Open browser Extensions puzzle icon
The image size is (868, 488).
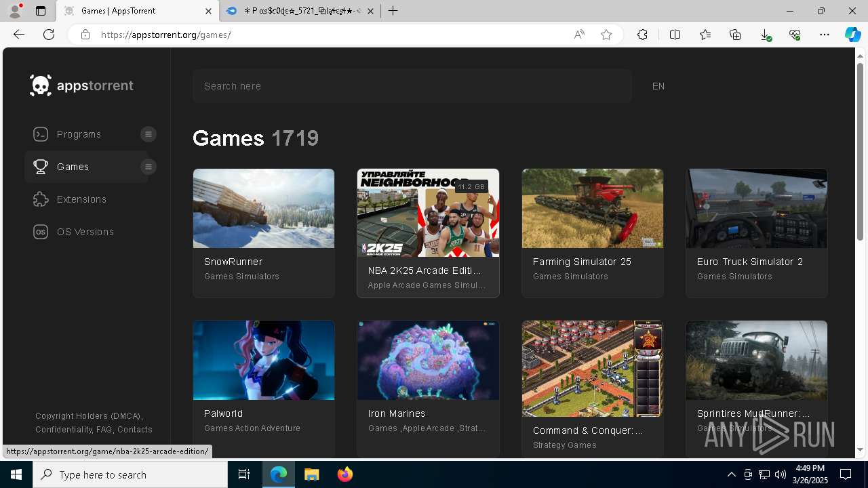pos(642,35)
